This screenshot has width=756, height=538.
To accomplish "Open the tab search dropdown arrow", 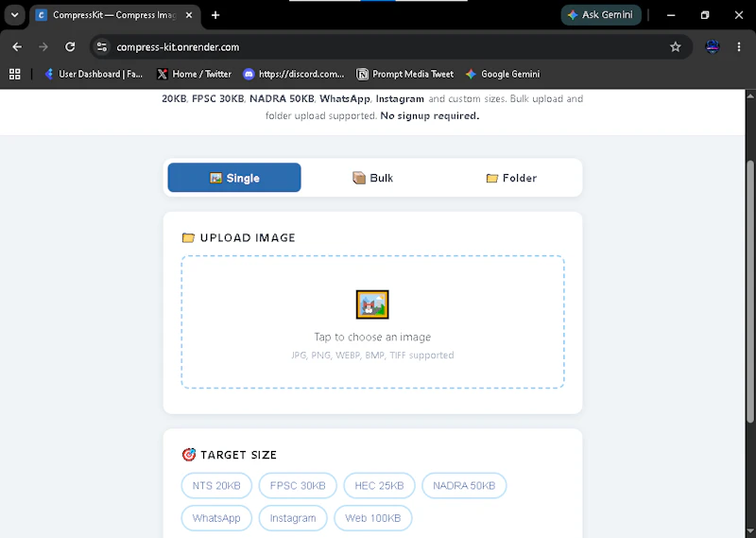I will (x=15, y=15).
